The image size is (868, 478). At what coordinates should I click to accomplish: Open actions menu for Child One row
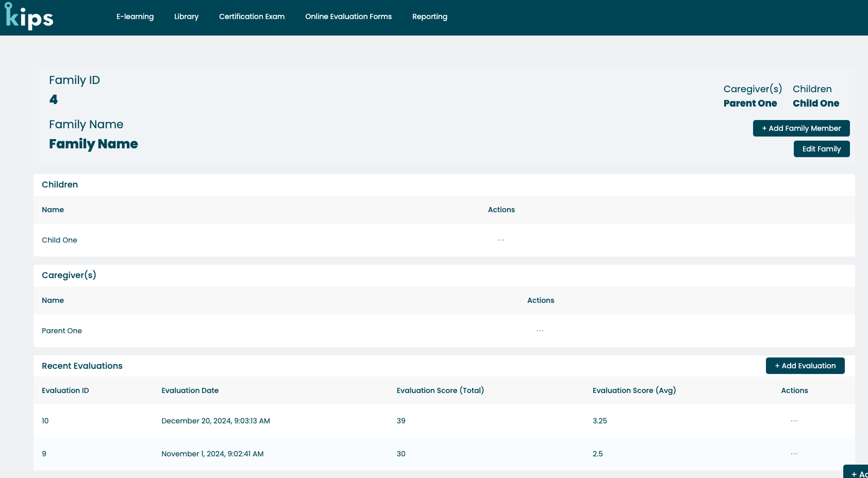(x=501, y=240)
